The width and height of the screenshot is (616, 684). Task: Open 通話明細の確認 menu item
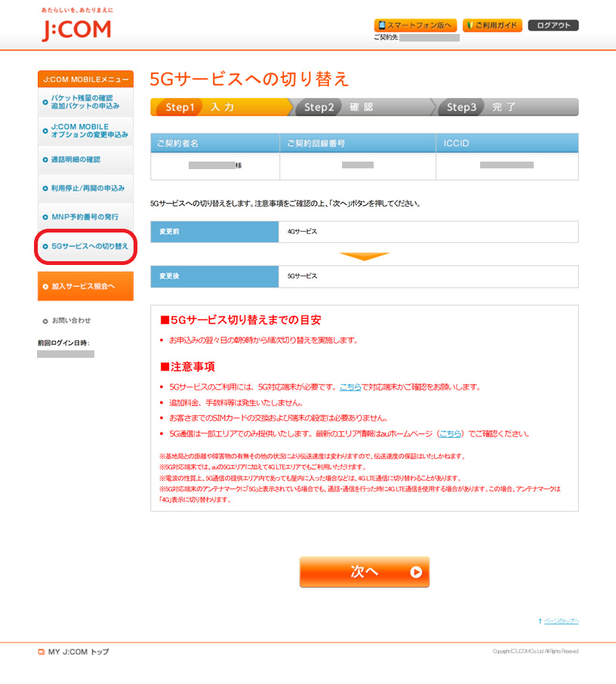[85, 159]
